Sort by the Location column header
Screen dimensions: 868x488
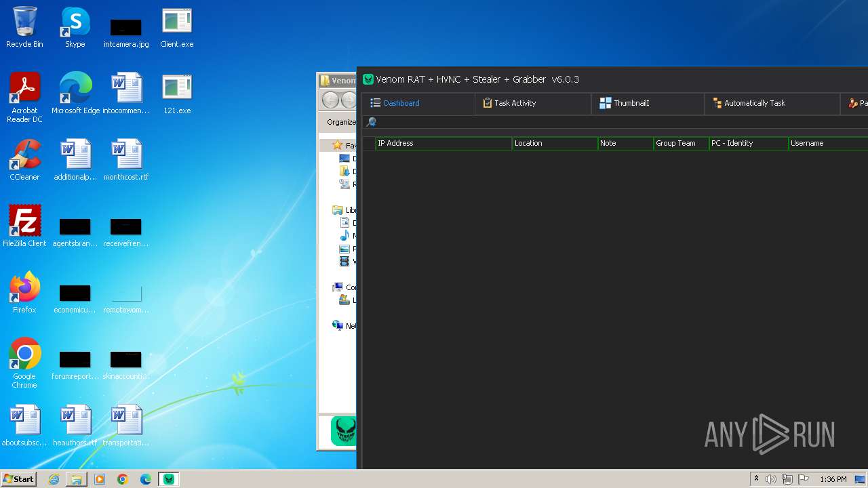click(x=555, y=143)
